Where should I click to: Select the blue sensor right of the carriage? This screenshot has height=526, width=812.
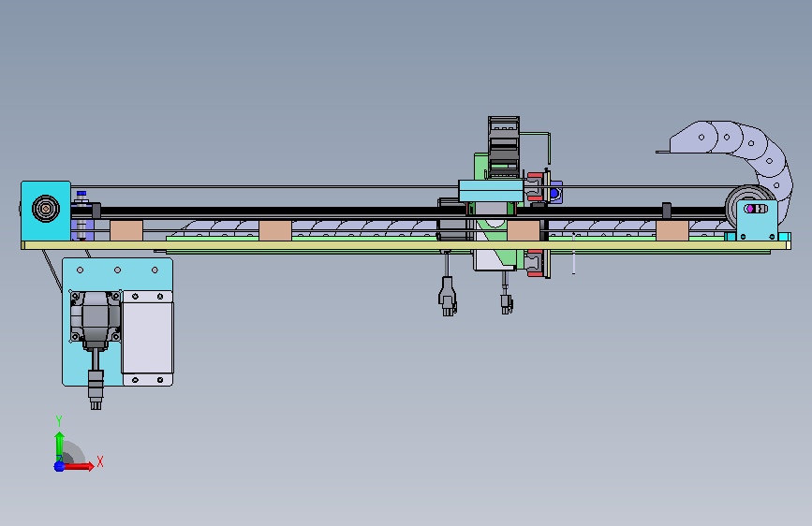(x=555, y=193)
